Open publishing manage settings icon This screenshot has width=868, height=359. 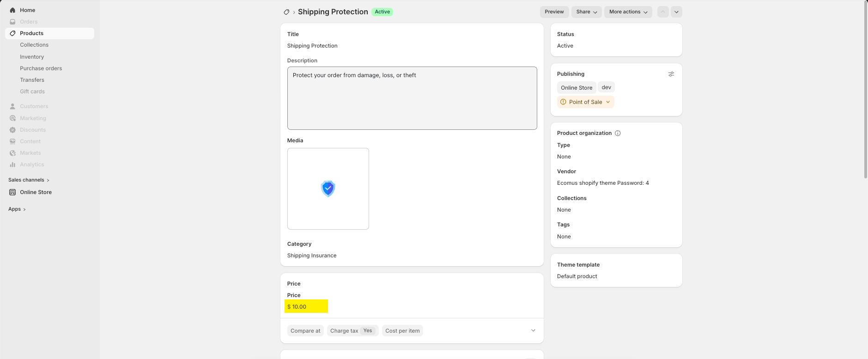[671, 74]
